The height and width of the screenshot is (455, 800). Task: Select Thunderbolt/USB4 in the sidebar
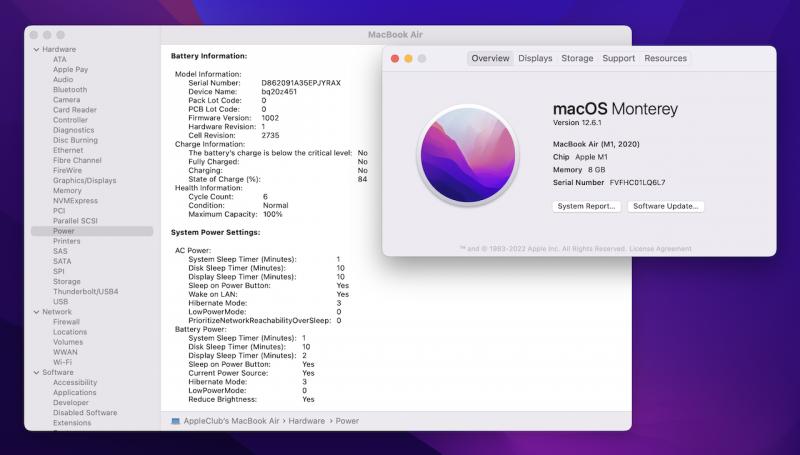tap(86, 292)
